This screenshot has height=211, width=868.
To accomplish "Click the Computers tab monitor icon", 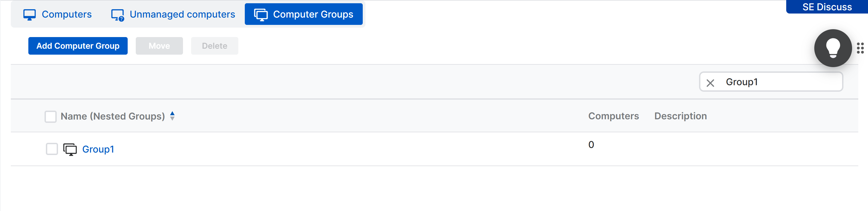I will pos(29,15).
